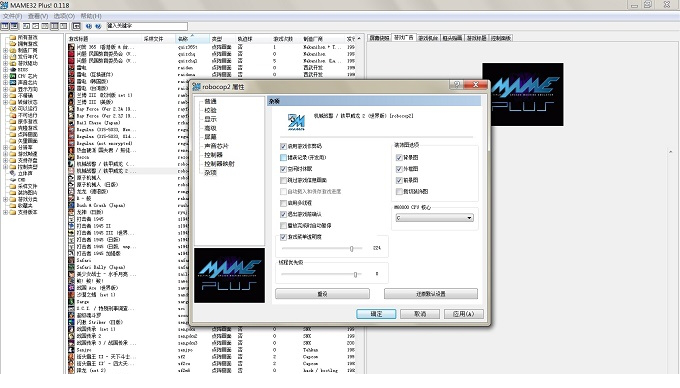Screen dimensions: 680x388
Task: Click the game icon beside Boca row
Action: click(72, 157)
